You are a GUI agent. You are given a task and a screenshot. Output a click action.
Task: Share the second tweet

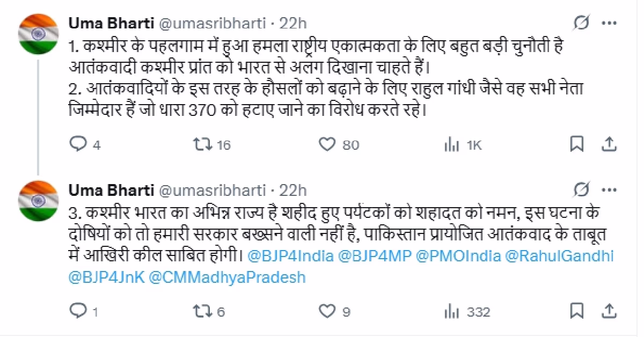609,311
